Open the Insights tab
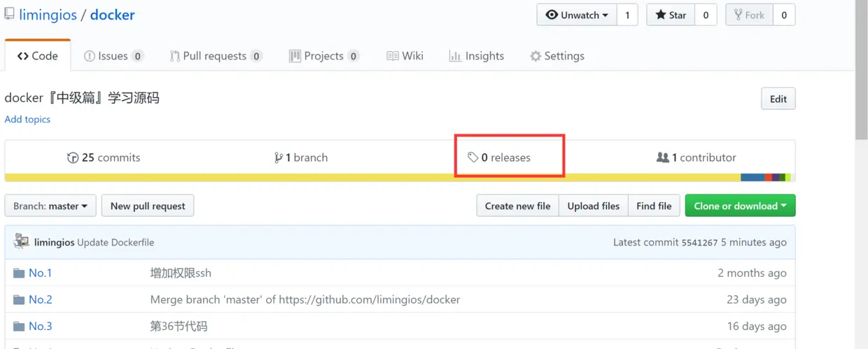Screen dimensions: 868x349 coord(476,56)
